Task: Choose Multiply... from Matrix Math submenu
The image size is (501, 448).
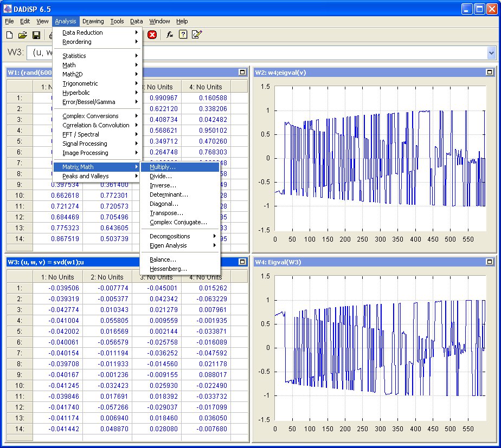Action: click(x=180, y=167)
